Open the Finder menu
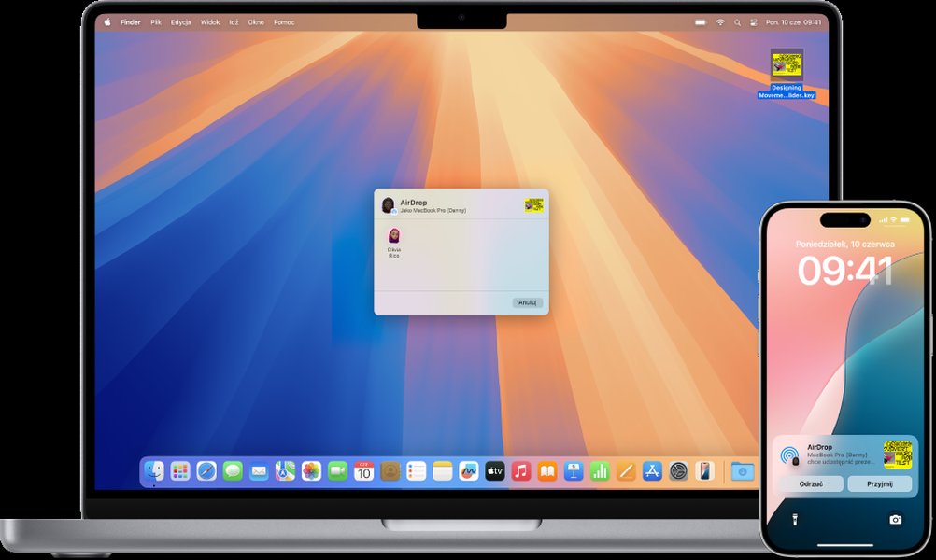 click(130, 22)
